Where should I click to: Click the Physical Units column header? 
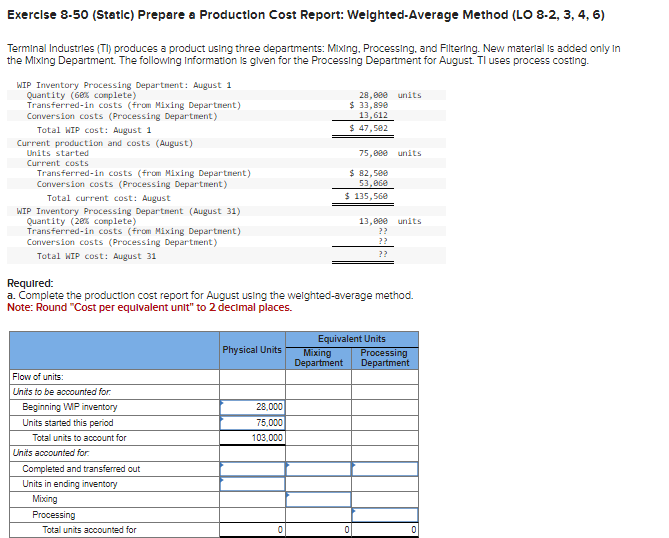[252, 350]
